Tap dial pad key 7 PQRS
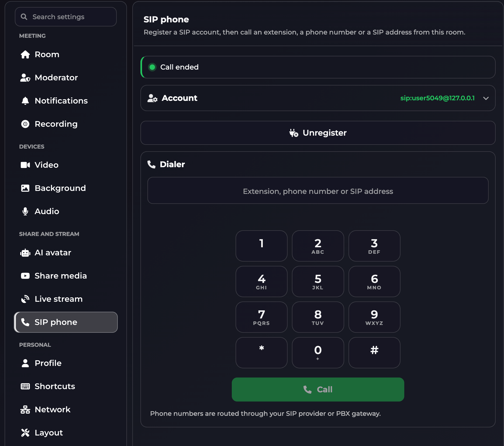Image resolution: width=504 pixels, height=446 pixels. (x=261, y=317)
